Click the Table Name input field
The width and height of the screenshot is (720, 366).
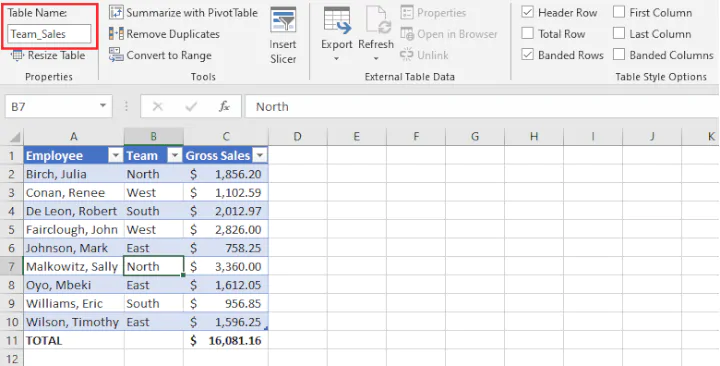[x=49, y=34]
